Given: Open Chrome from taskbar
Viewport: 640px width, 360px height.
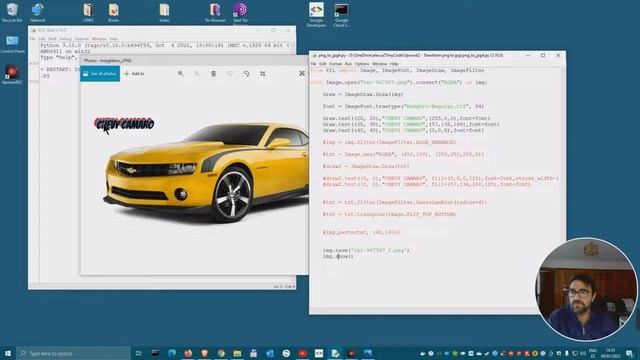Looking at the screenshot, I should pos(221,353).
